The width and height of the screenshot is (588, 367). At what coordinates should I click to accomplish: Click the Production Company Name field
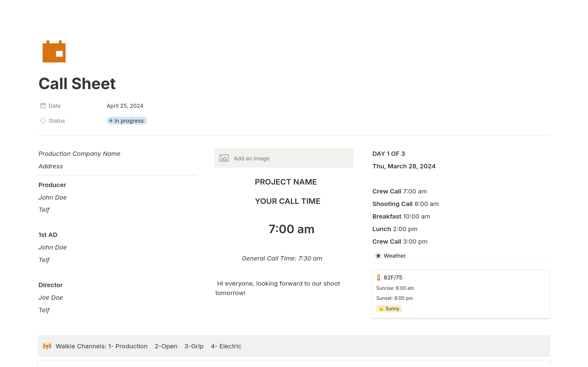tap(79, 154)
